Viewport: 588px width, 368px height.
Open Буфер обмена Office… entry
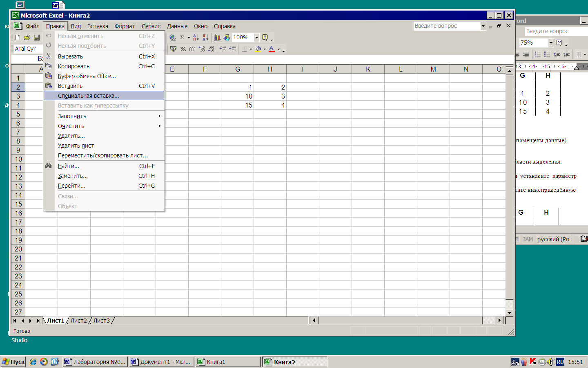[x=104, y=76]
